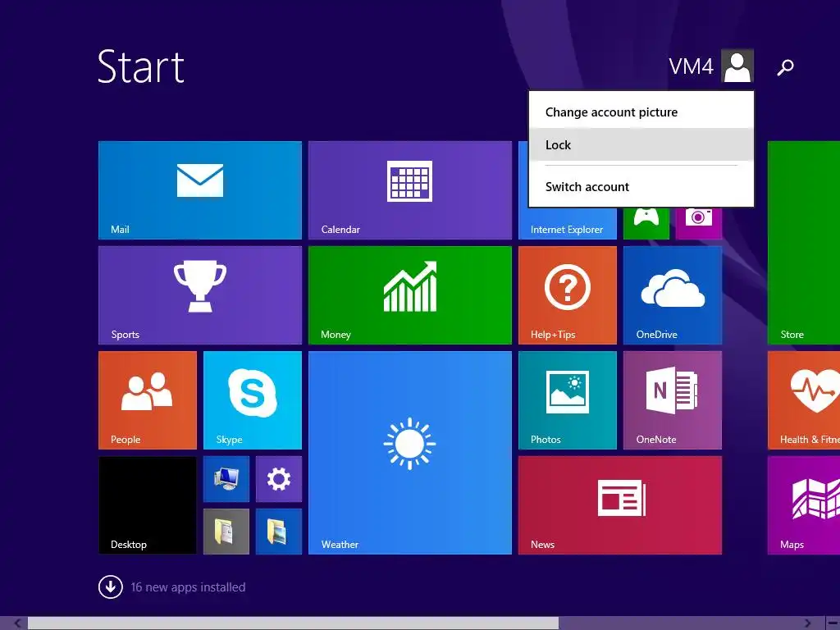Click the search magnifier icon
This screenshot has width=840, height=630.
click(785, 67)
